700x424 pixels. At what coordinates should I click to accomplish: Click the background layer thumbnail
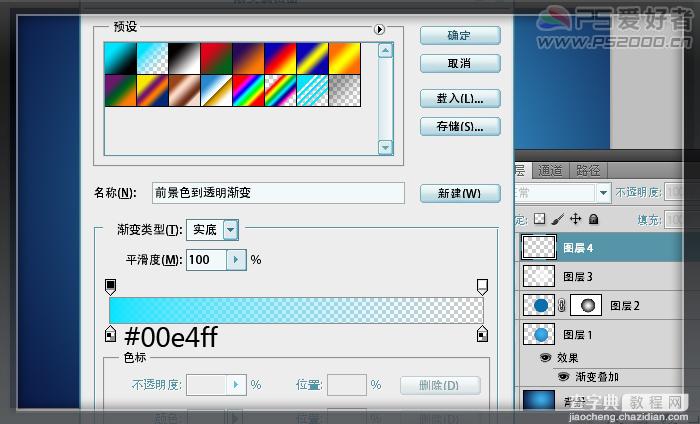(539, 400)
